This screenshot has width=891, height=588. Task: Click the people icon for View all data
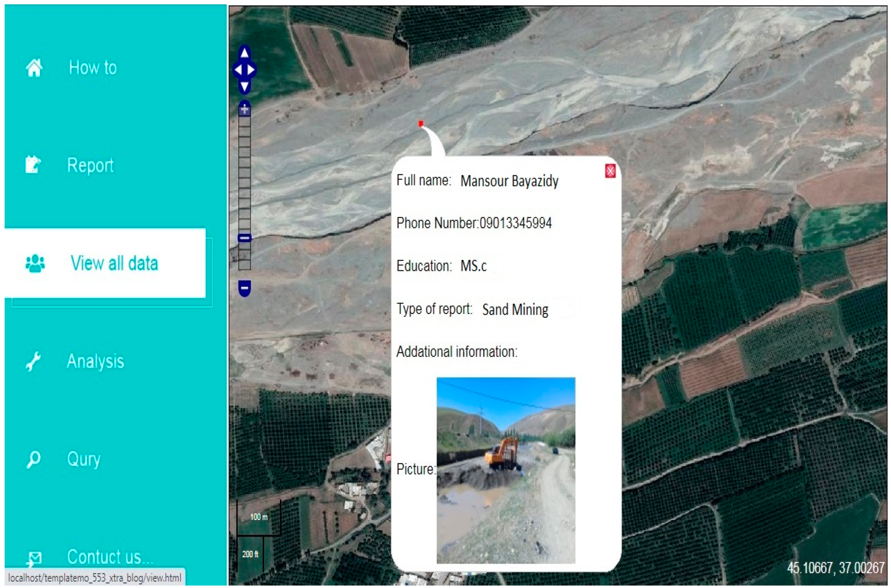[35, 263]
